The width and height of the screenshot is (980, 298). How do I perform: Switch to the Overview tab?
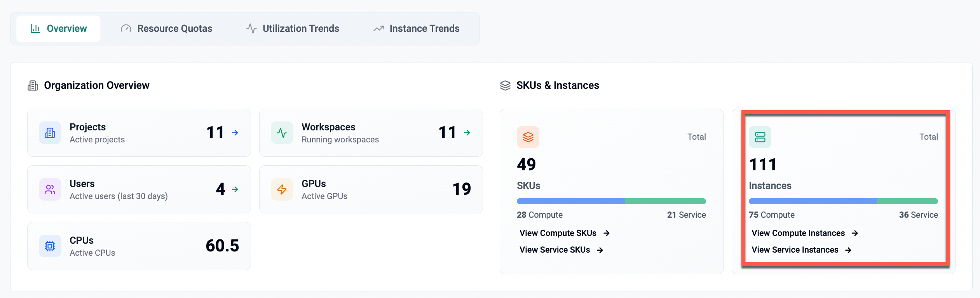click(x=59, y=29)
